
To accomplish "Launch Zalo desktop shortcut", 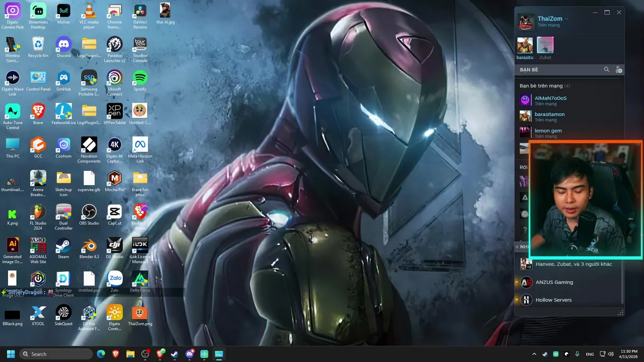I will (x=115, y=282).
